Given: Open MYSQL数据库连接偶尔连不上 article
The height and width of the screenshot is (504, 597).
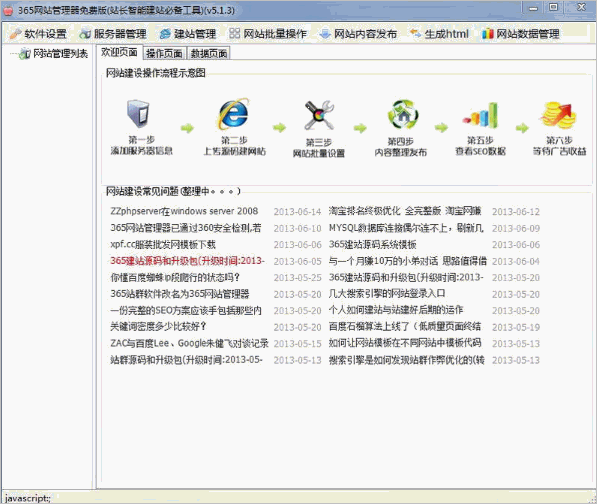Looking at the screenshot, I should pyautogui.click(x=406, y=228).
